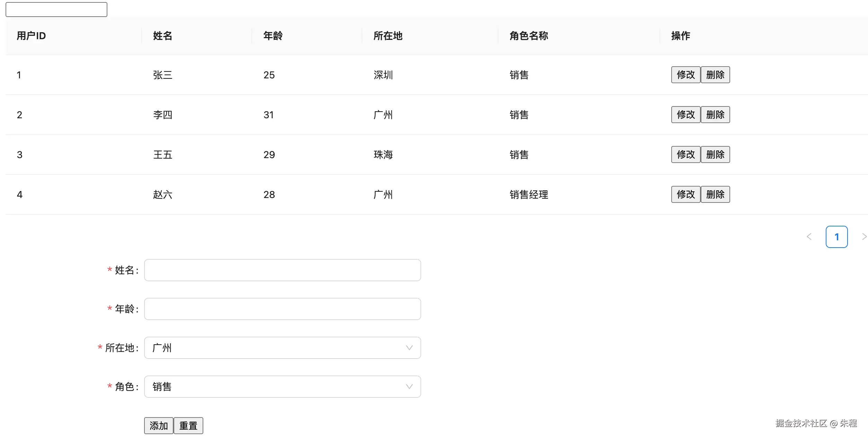
Task: Click the previous page arrow in pagination
Action: pyautogui.click(x=809, y=237)
